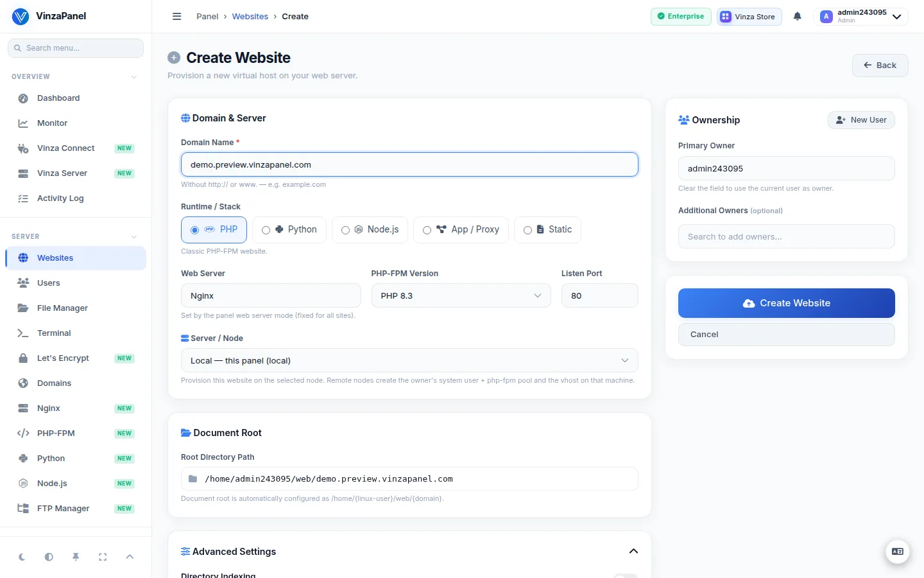
Task: Click the Root Directory Path field
Action: pyautogui.click(x=409, y=478)
